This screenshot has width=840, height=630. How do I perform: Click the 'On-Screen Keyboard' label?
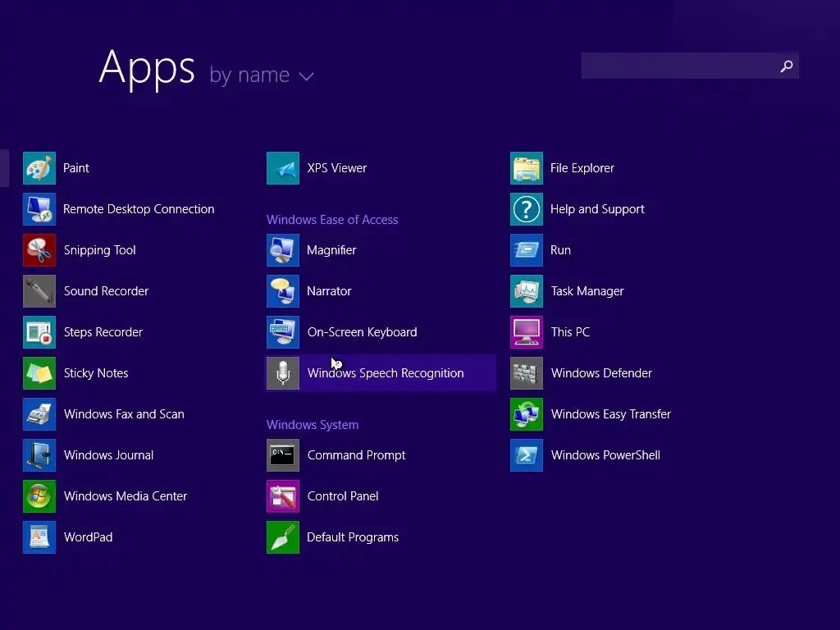362,332
